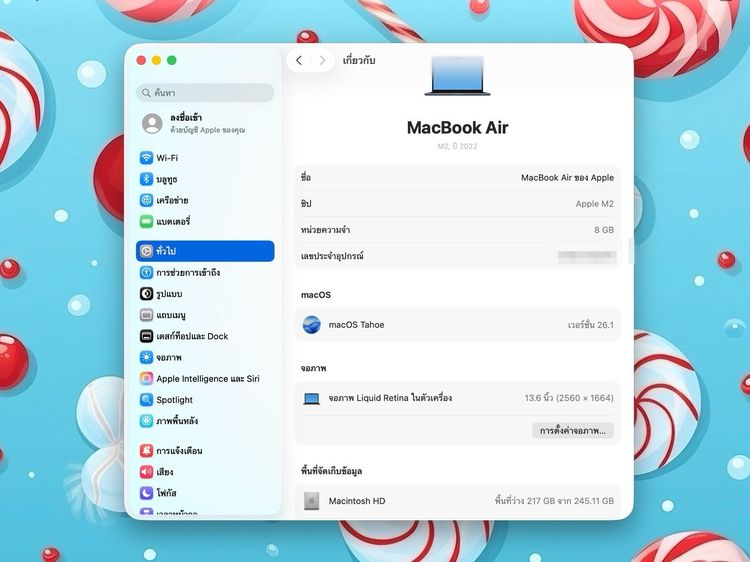Click the 'เลขประจำอุปกรณ์' serial row label
The image size is (750, 562).
pyautogui.click(x=332, y=256)
